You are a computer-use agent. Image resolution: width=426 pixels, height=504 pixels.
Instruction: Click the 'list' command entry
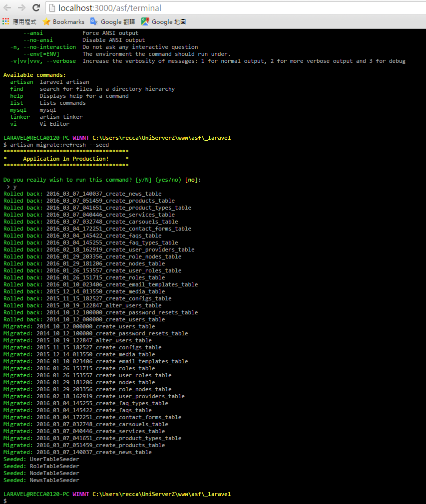point(16,103)
